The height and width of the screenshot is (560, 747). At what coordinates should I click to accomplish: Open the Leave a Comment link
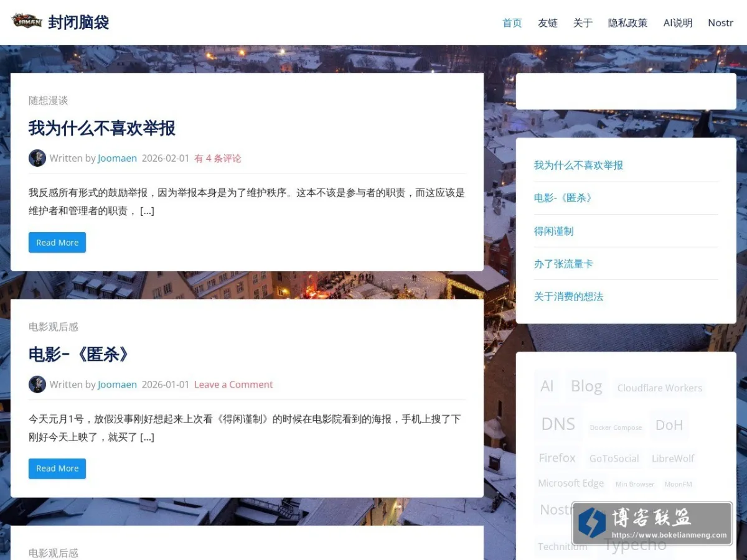[233, 385]
